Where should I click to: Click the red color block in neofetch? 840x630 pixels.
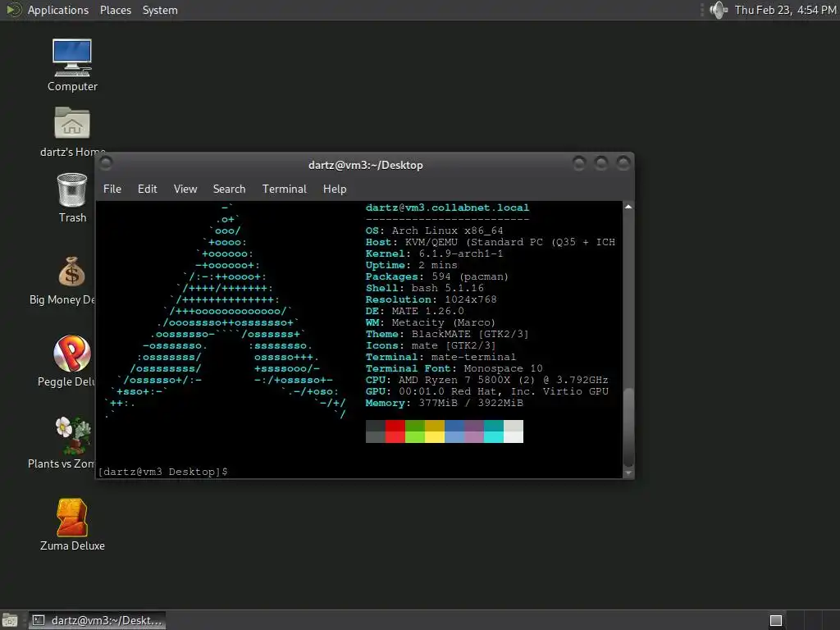pos(395,431)
